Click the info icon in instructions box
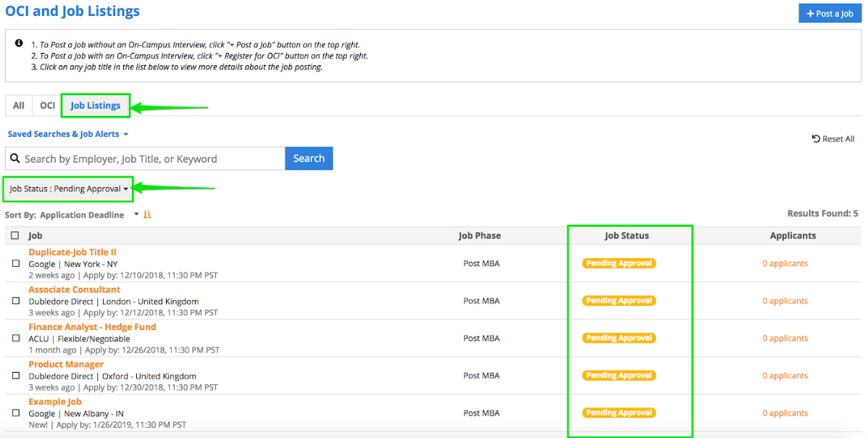 point(19,44)
